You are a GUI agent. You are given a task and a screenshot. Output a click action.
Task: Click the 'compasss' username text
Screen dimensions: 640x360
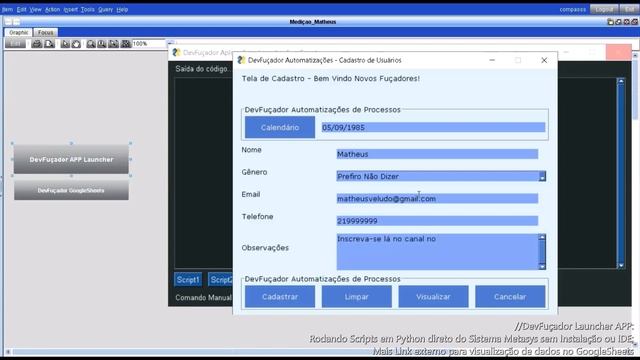[x=573, y=9]
